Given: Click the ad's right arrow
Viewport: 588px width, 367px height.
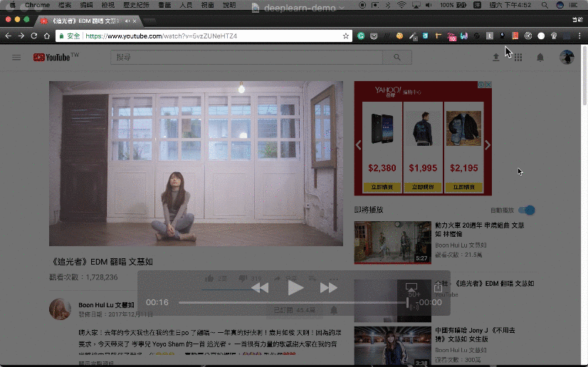Looking at the screenshot, I should pos(488,145).
